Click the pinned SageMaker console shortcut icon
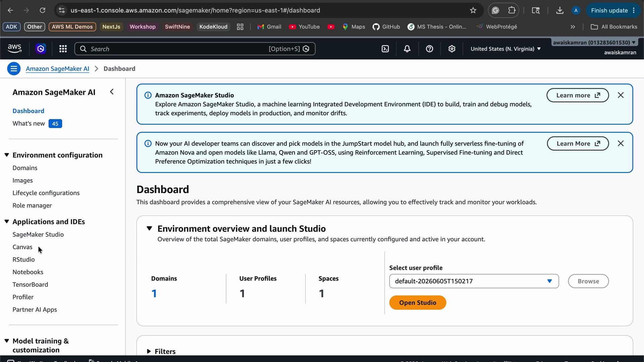Screen dimensions: 644x362 [x=41, y=49]
